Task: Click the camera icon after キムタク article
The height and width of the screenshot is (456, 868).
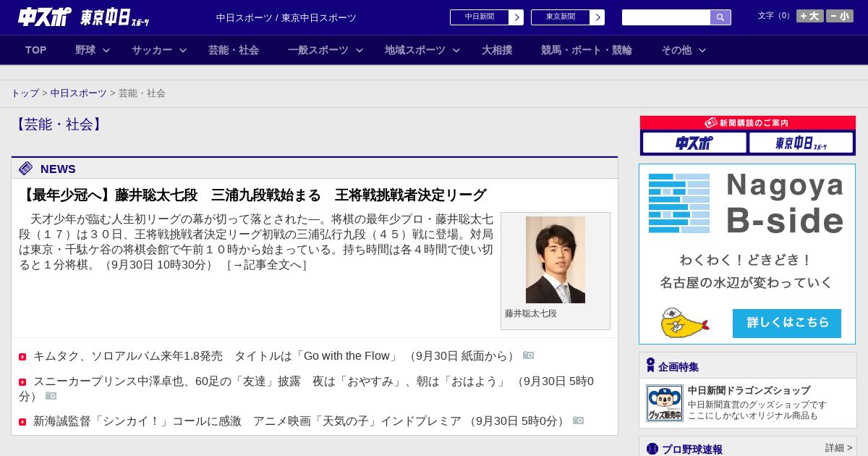Action: tap(529, 355)
